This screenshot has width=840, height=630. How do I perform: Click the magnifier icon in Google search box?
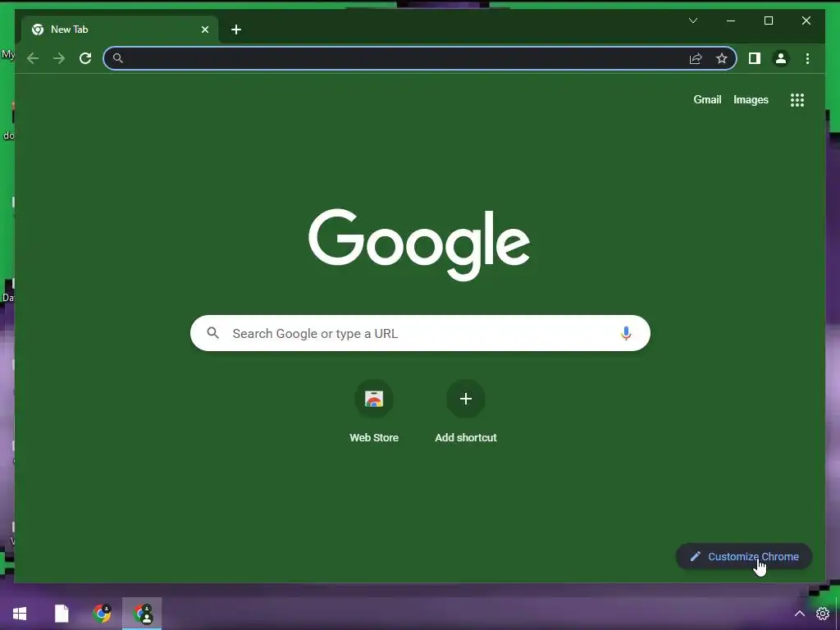[212, 333]
